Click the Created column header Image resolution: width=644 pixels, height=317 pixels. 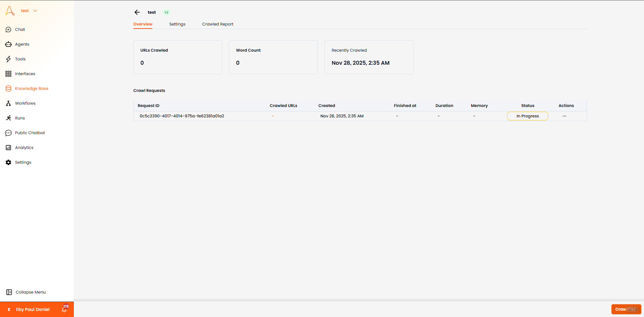pos(327,106)
